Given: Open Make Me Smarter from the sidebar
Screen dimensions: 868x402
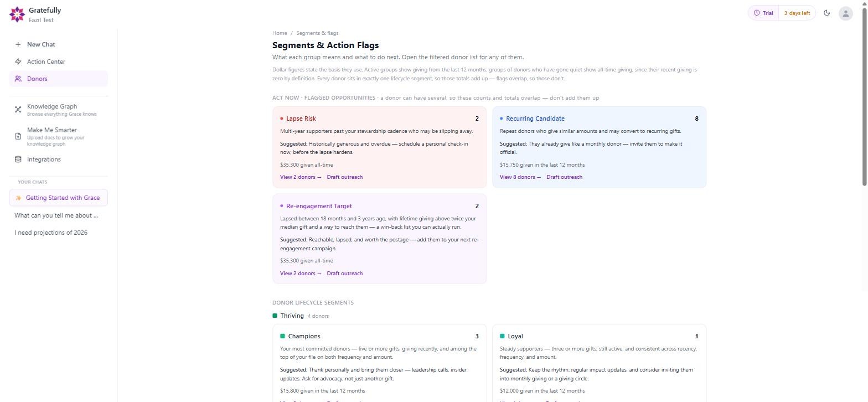Looking at the screenshot, I should coord(59,136).
